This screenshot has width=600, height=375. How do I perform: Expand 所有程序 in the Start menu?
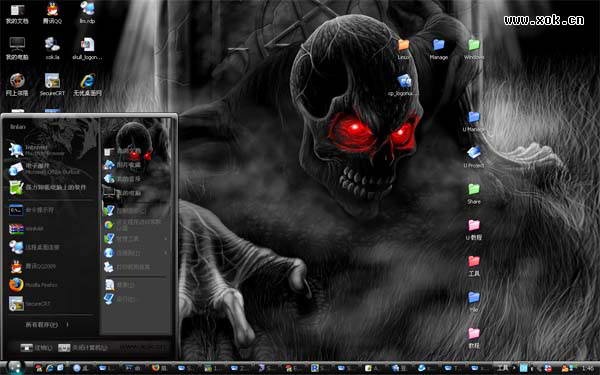click(x=47, y=324)
